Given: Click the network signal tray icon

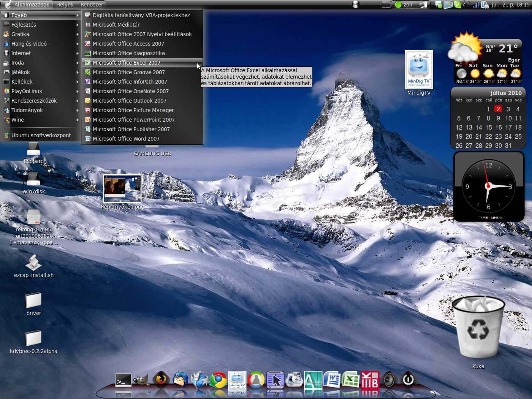Looking at the screenshot, I should pyautogui.click(x=476, y=5).
